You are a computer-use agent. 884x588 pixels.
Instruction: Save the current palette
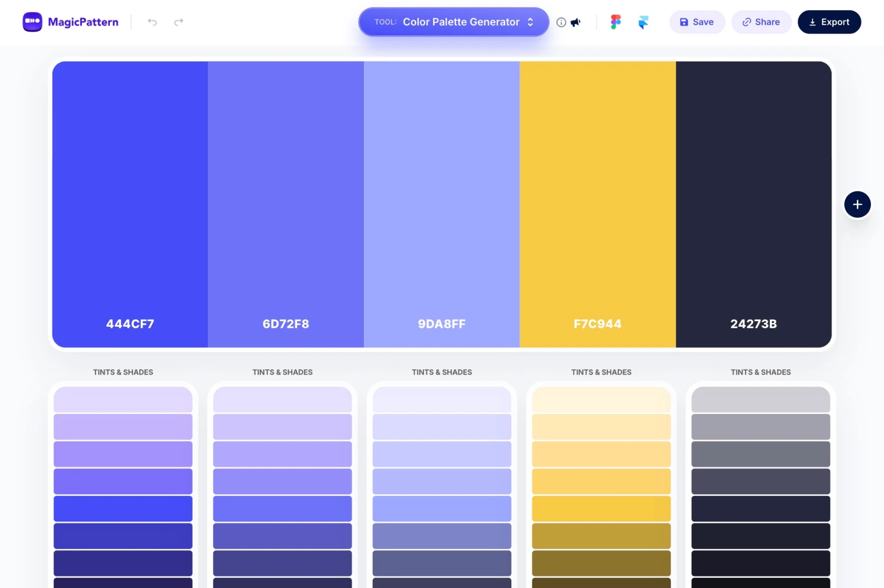[697, 22]
